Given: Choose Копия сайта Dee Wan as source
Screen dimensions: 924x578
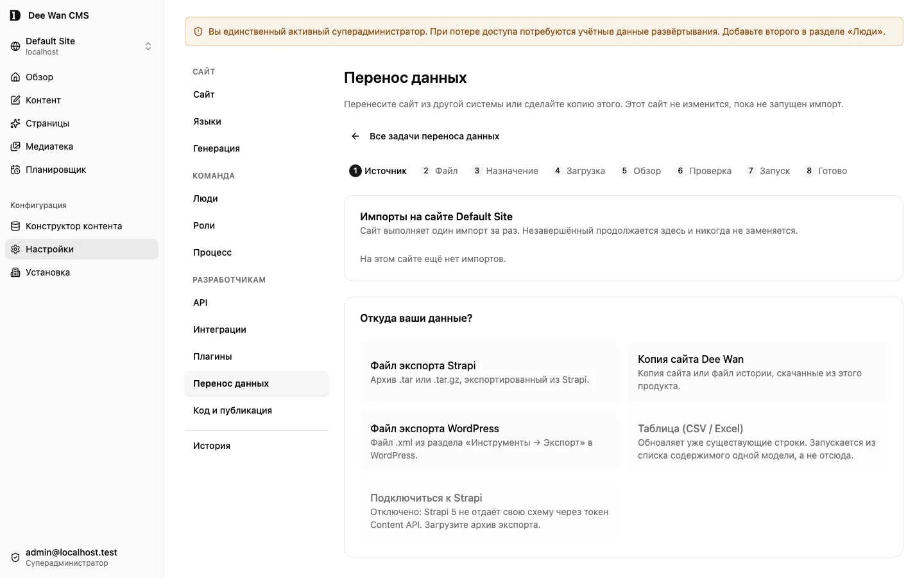Looking at the screenshot, I should [x=757, y=372].
